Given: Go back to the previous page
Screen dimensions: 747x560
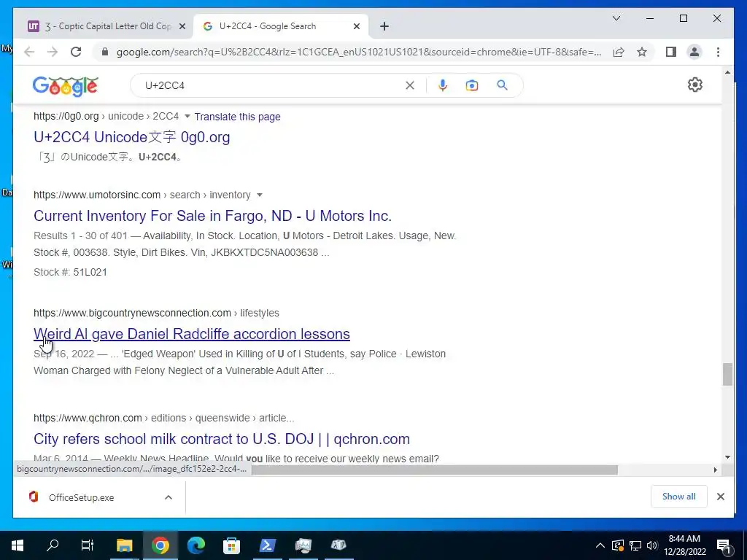Looking at the screenshot, I should click(x=29, y=52).
